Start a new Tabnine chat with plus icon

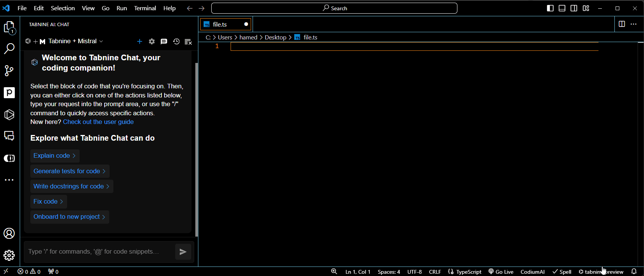tap(140, 41)
